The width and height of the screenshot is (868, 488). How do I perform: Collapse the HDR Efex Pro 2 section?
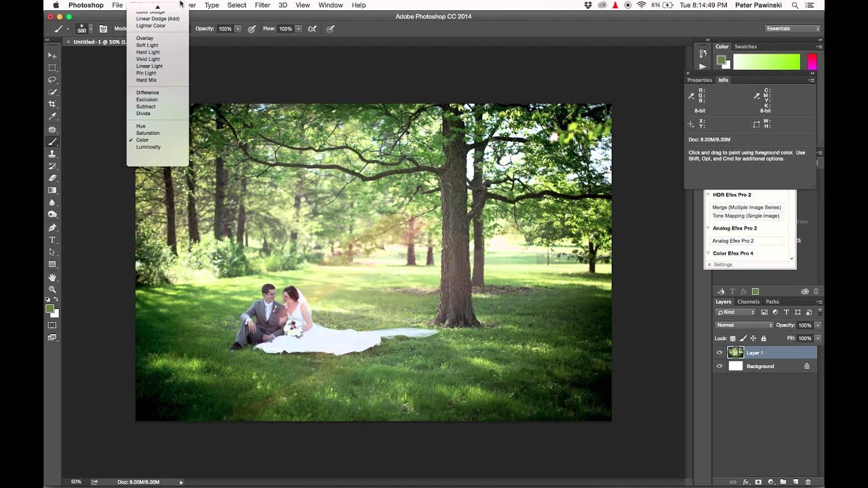pyautogui.click(x=709, y=195)
